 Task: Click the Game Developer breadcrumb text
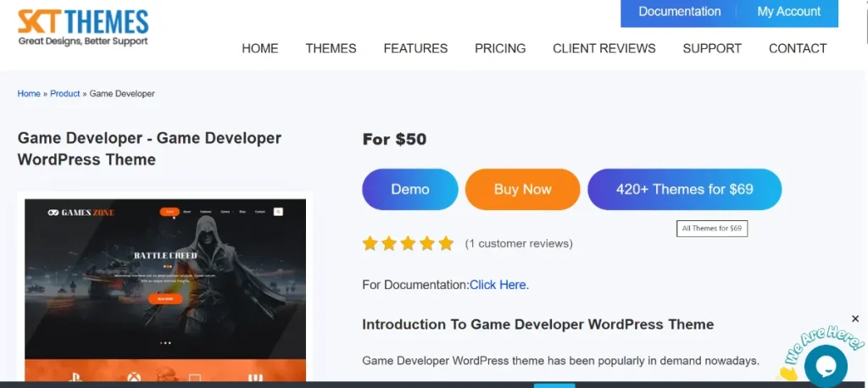[x=122, y=93]
